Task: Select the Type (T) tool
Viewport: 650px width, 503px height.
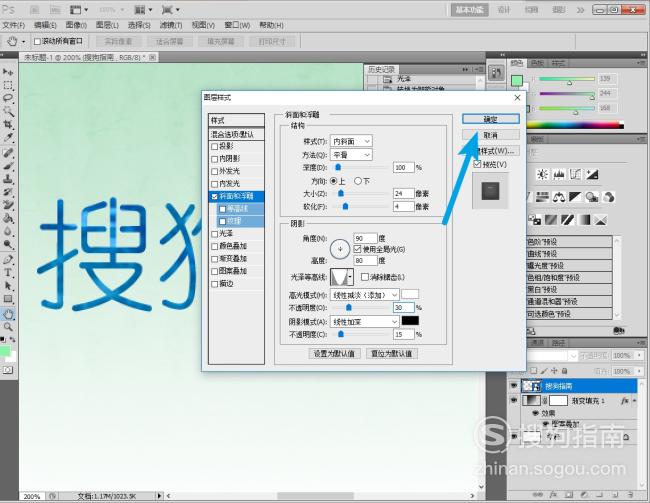Action: [x=8, y=272]
